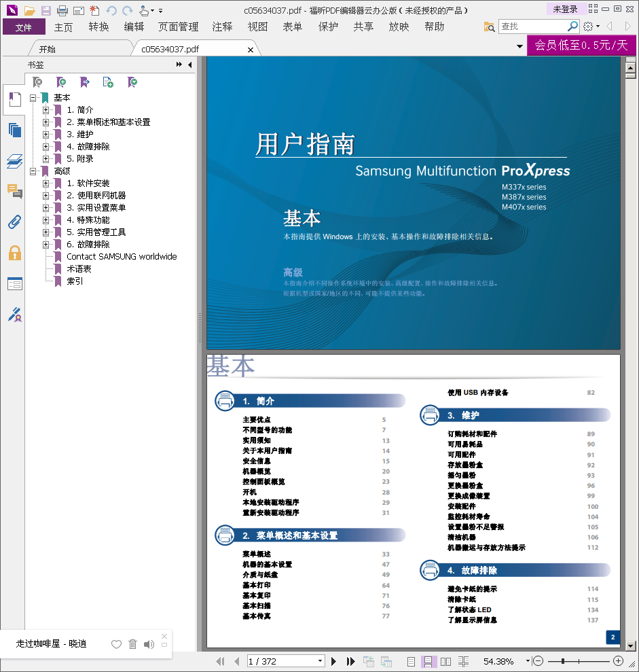639x672 pixels.
Task: Click the vertical scrollbar down arrow
Action: [x=630, y=646]
